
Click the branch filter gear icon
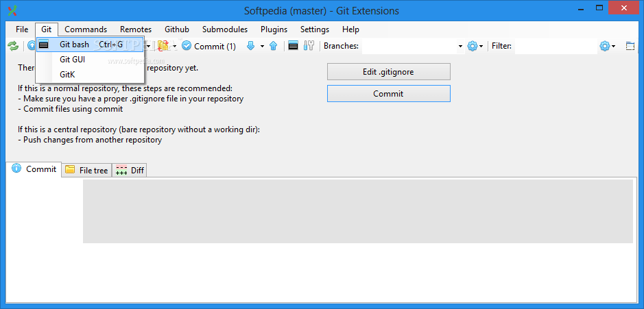[x=472, y=46]
